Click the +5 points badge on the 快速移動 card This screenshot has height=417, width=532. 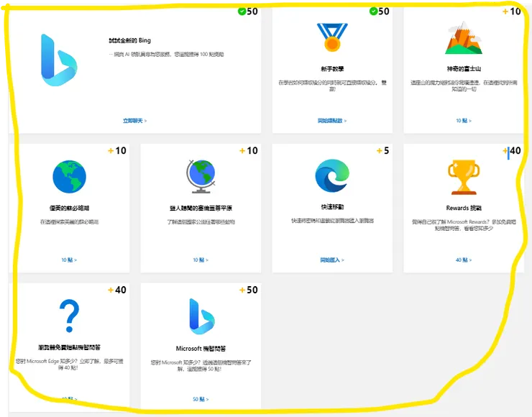382,151
